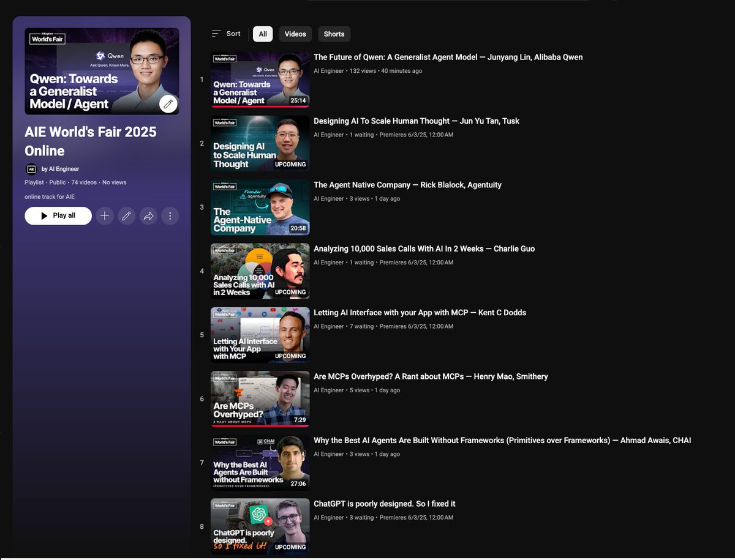
Task: Edit playlist details with the pencil button
Action: [x=127, y=215]
